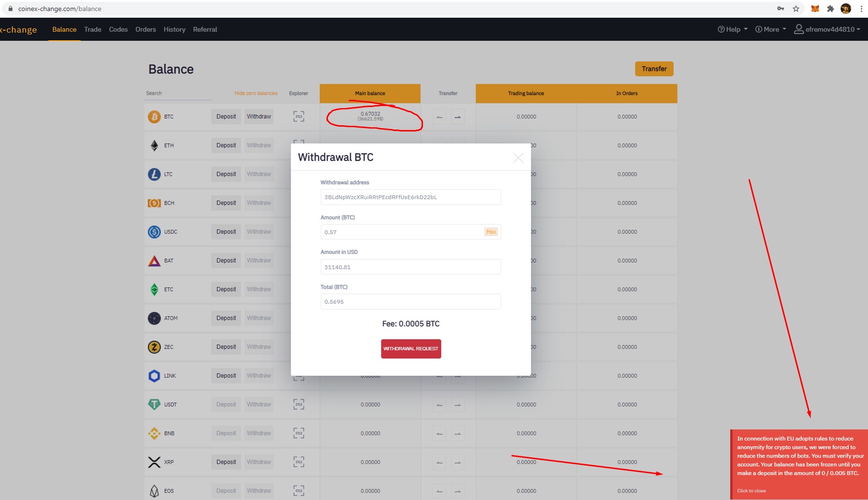
Task: Click the Trading balance column header
Action: tap(526, 94)
